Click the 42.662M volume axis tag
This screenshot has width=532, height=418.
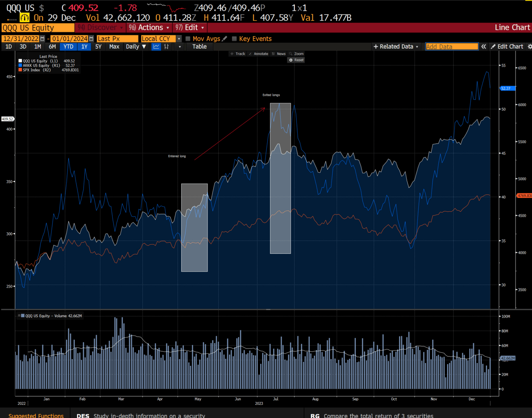pyautogui.click(x=508, y=358)
